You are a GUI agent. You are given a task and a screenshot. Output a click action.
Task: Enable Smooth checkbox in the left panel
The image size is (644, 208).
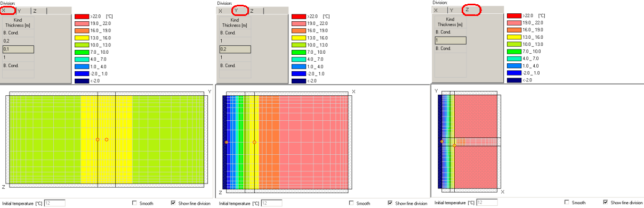click(134, 203)
